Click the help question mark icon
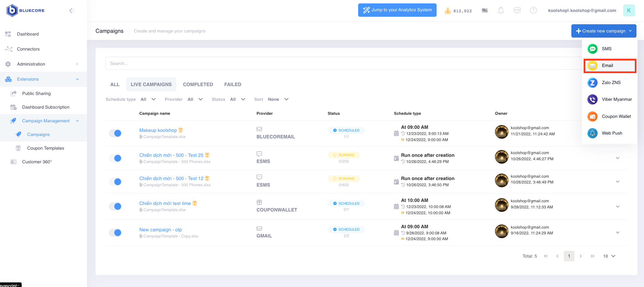 tap(533, 11)
